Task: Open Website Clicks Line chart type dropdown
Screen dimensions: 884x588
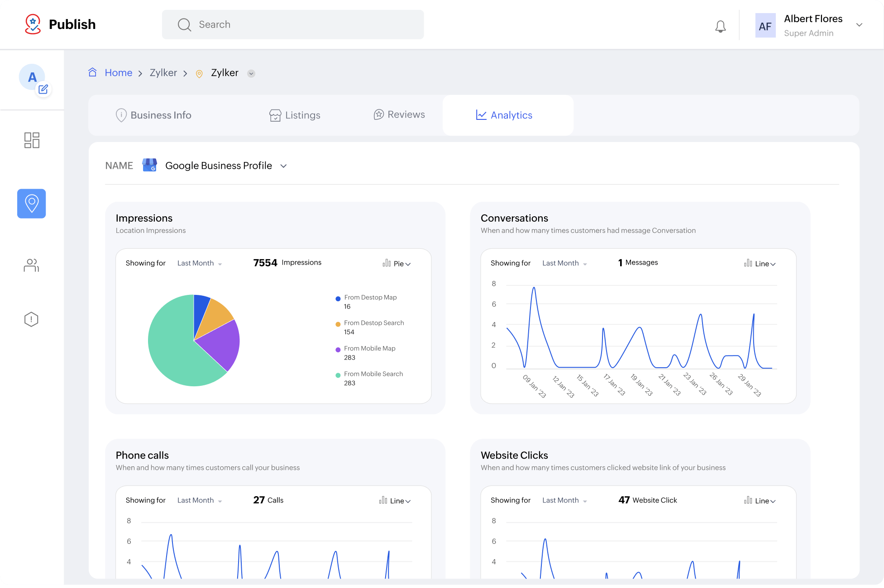Action: click(x=765, y=501)
